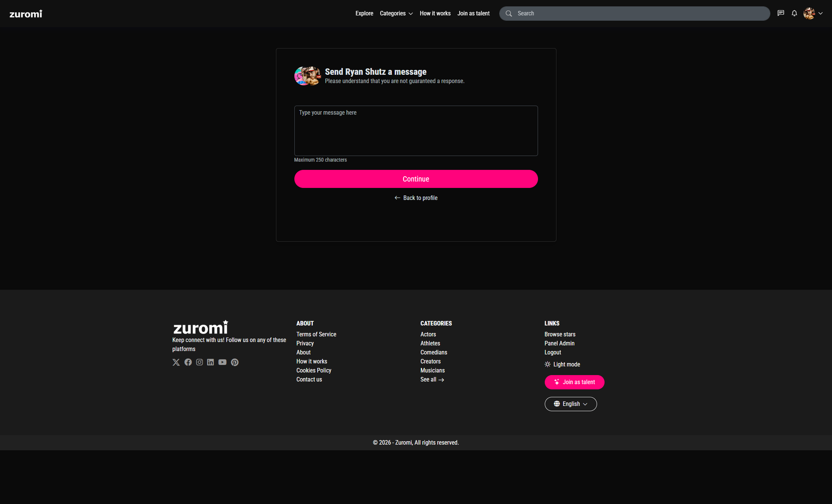Screen dimensions: 832x504
Task: Open the Instagram social icon
Action: [200, 362]
